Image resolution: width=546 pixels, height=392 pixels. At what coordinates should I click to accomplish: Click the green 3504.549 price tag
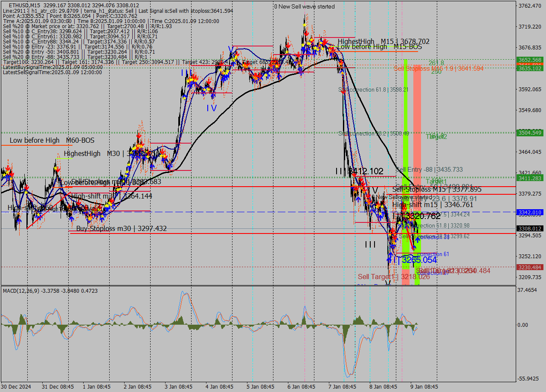[530, 133]
